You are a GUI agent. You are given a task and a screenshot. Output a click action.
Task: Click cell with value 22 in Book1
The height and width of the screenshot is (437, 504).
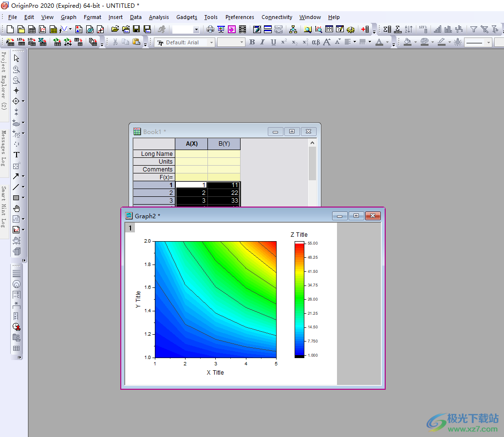pos(224,192)
